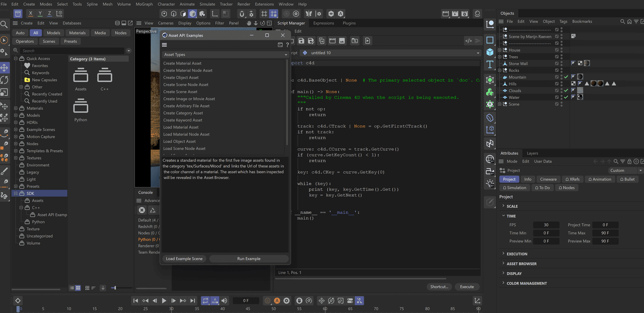Image resolution: width=644 pixels, height=313 pixels.
Task: Toggle enable checkmark of Water object
Action: (566, 97)
